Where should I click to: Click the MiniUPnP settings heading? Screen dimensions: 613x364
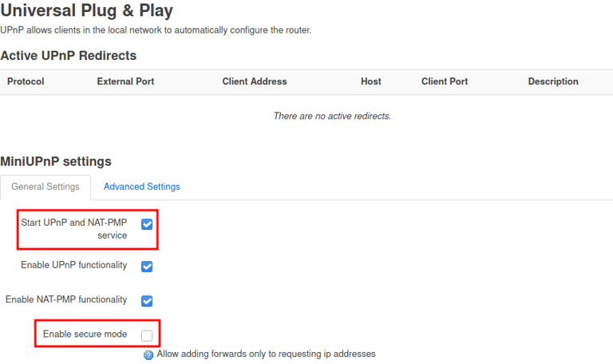click(x=56, y=161)
